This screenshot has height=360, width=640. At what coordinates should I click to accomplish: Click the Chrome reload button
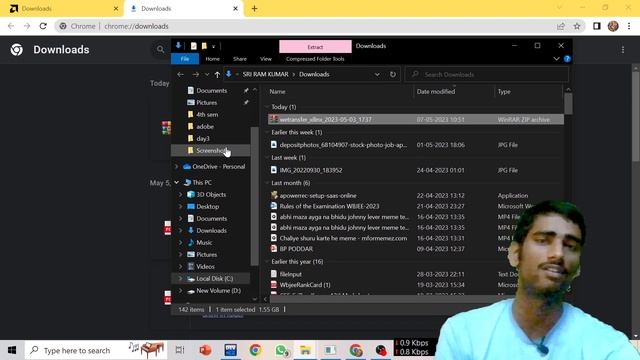(43, 26)
